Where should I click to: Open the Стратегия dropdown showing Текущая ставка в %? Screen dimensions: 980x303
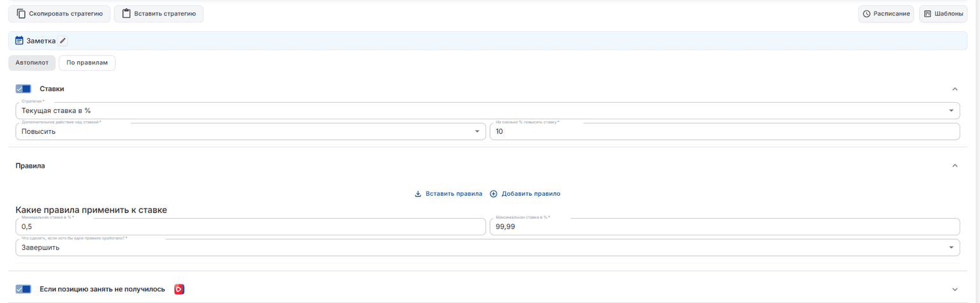487,110
